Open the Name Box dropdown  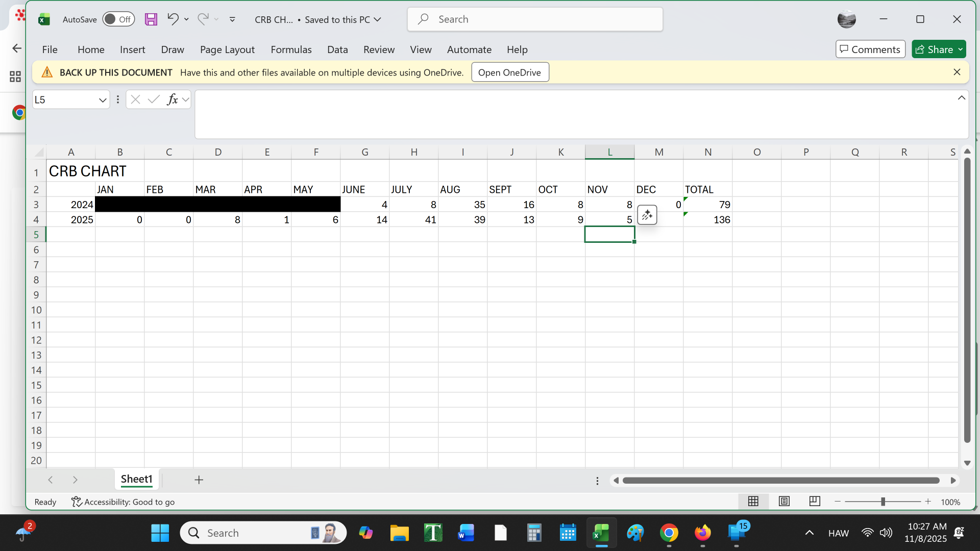(x=103, y=100)
